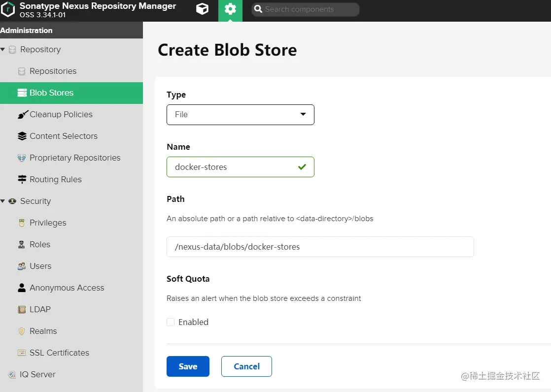
Task: Click the Anonymous Access person icon
Action: 22,288
